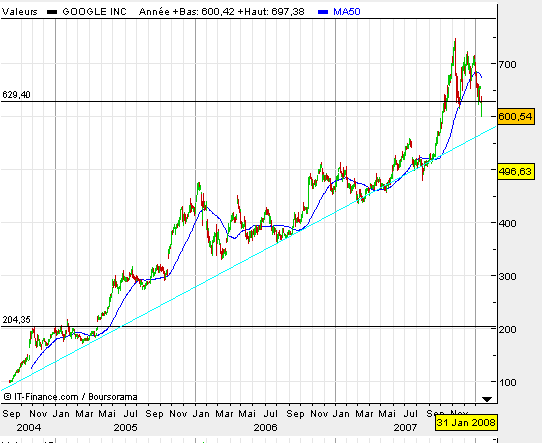Screen dimensions: 547x446
Task: Click the blue MA50 legend color marker
Action: click(323, 12)
